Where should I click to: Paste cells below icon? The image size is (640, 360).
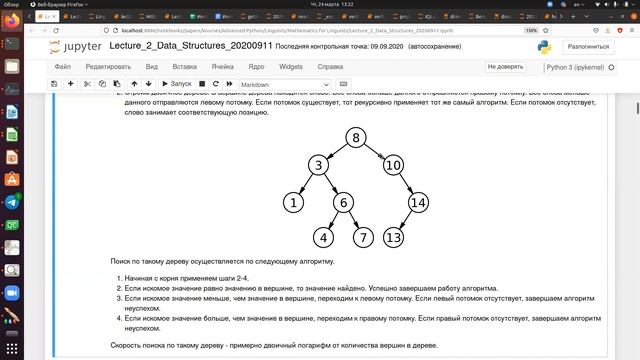click(x=117, y=84)
